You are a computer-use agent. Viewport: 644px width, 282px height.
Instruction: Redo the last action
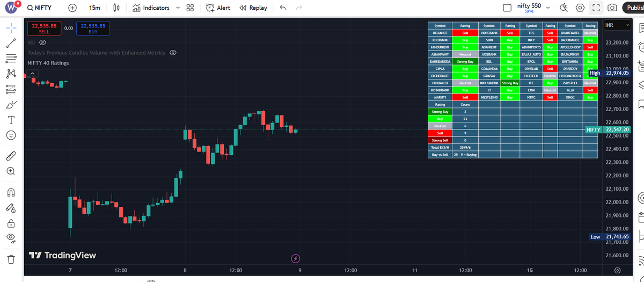coord(299,8)
